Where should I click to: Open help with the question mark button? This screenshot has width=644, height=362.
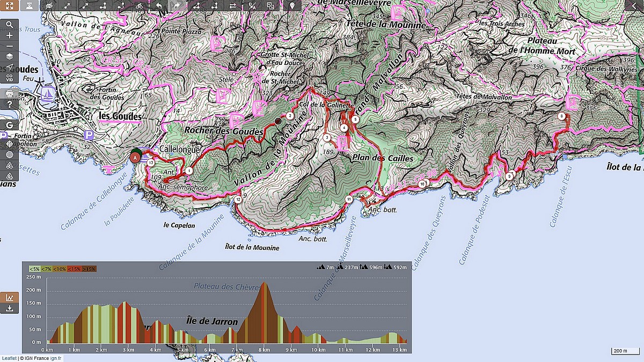click(x=10, y=104)
